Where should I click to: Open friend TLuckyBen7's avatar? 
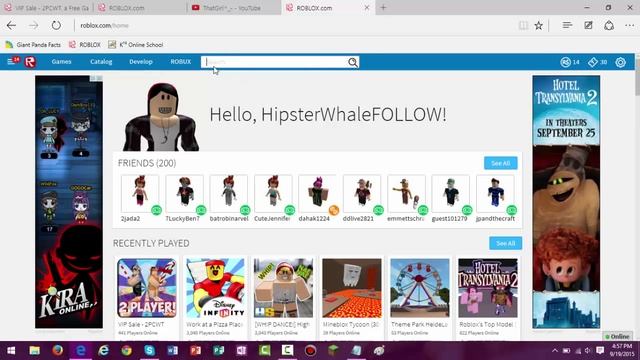[184, 193]
